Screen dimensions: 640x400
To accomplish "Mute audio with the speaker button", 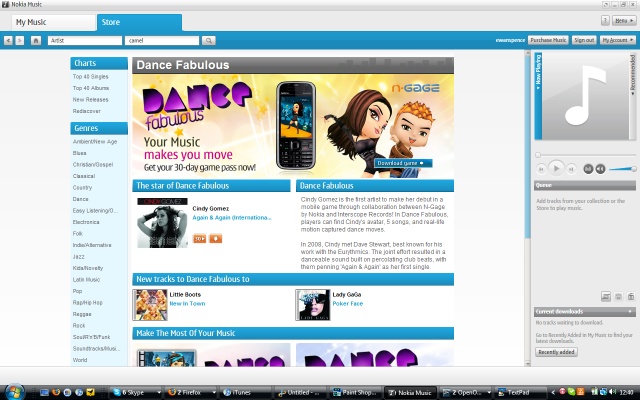I will 600,169.
